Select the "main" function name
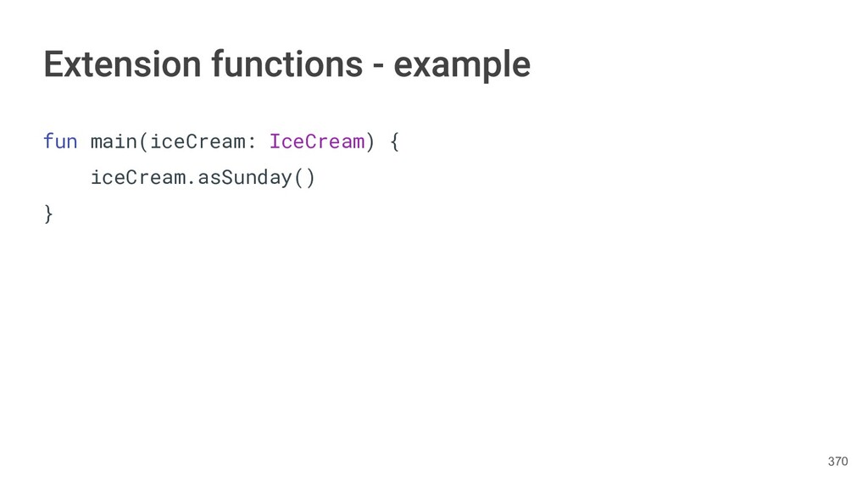Image resolution: width=868 pixels, height=488 pixels. point(114,141)
